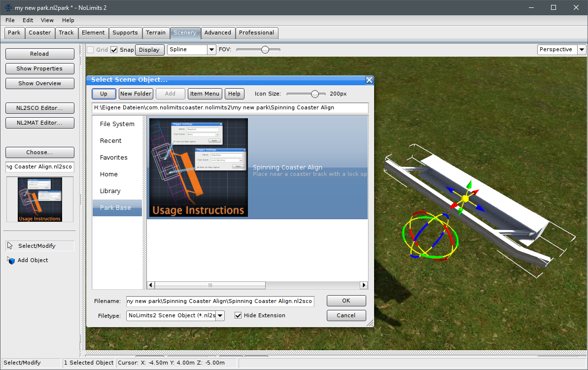Switch to the Advanced tab
588x370 pixels.
pos(218,33)
